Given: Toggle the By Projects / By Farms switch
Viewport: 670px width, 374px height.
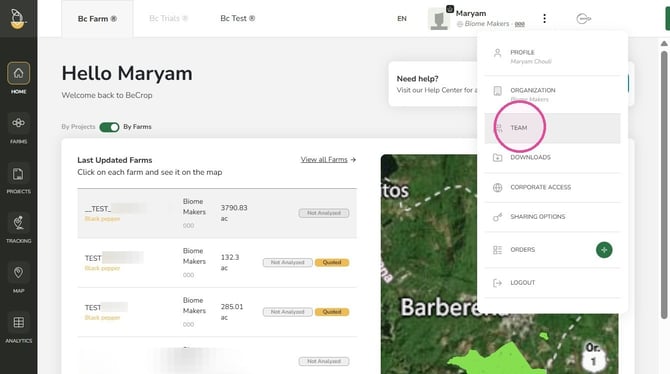Looking at the screenshot, I should (109, 127).
